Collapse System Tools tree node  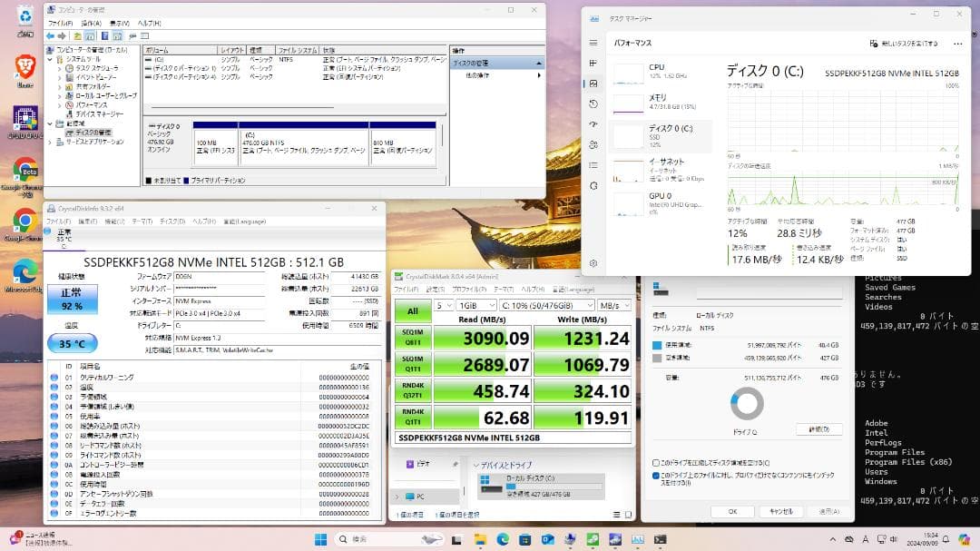(50, 59)
